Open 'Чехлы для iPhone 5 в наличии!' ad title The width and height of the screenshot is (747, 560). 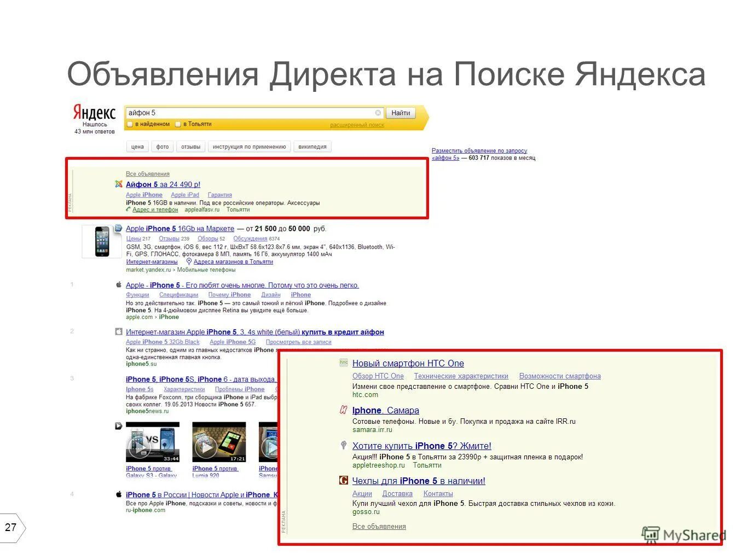tap(419, 481)
